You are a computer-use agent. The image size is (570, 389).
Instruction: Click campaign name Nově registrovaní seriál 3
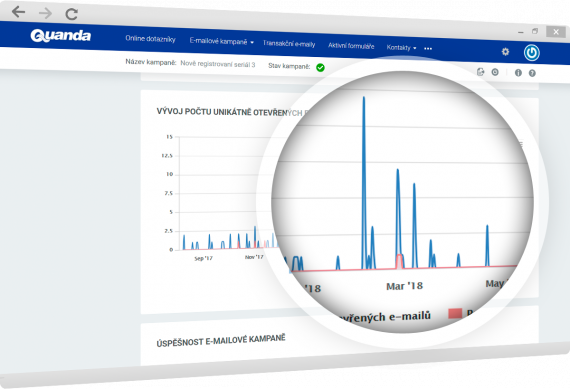click(218, 64)
